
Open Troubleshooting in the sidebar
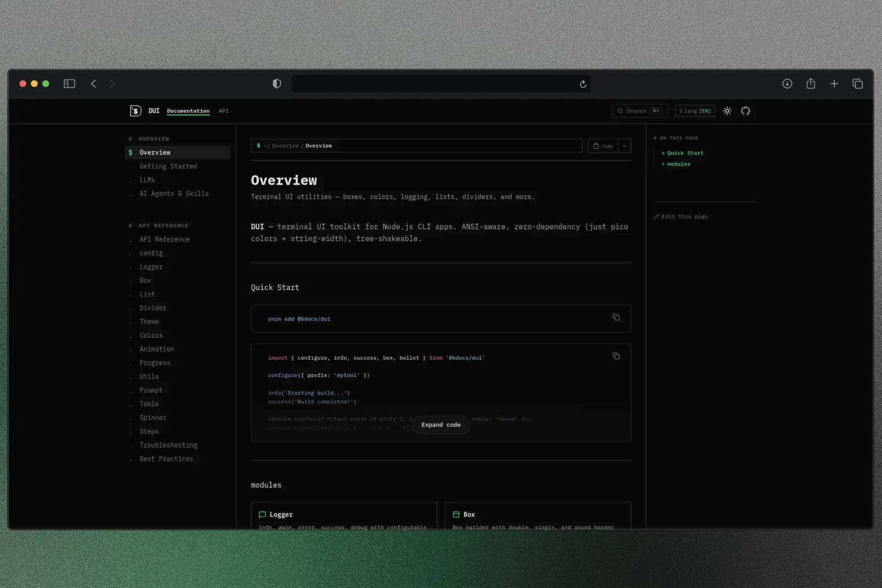click(x=168, y=445)
